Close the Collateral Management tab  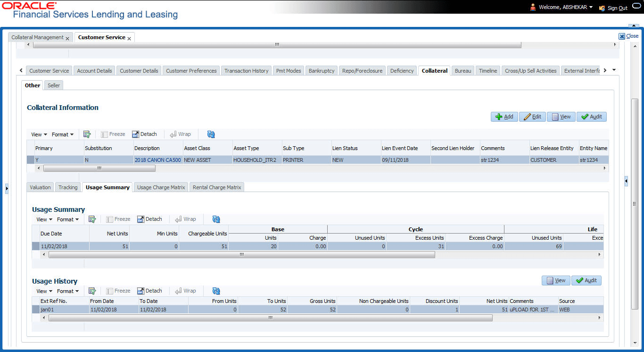[67, 38]
